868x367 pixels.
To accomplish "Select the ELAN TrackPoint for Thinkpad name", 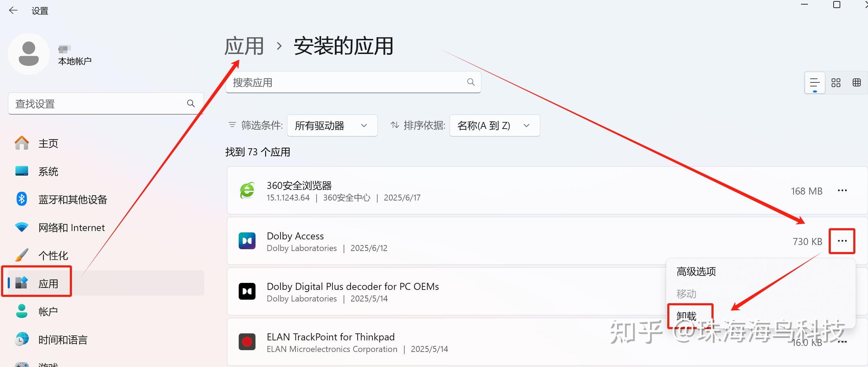I will tap(331, 337).
